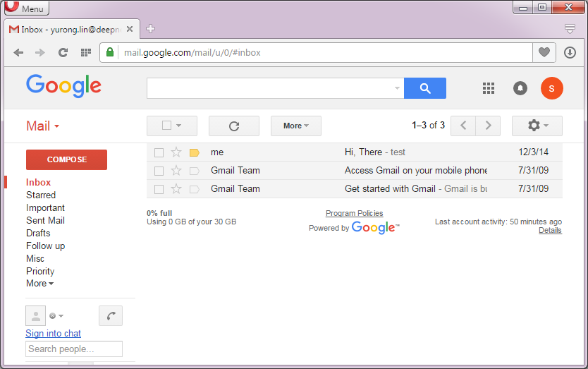Expand the select-all dropdown arrow
The image size is (588, 369).
(x=179, y=126)
